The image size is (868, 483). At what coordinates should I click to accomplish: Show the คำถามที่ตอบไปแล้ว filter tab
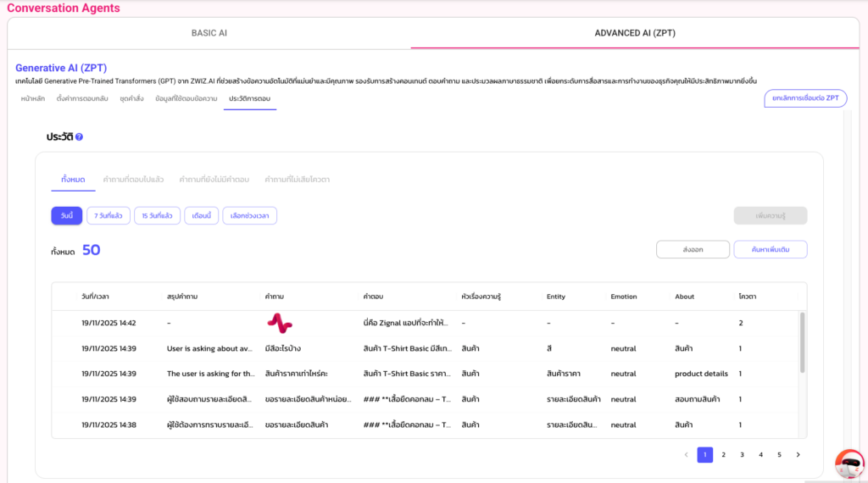click(133, 180)
